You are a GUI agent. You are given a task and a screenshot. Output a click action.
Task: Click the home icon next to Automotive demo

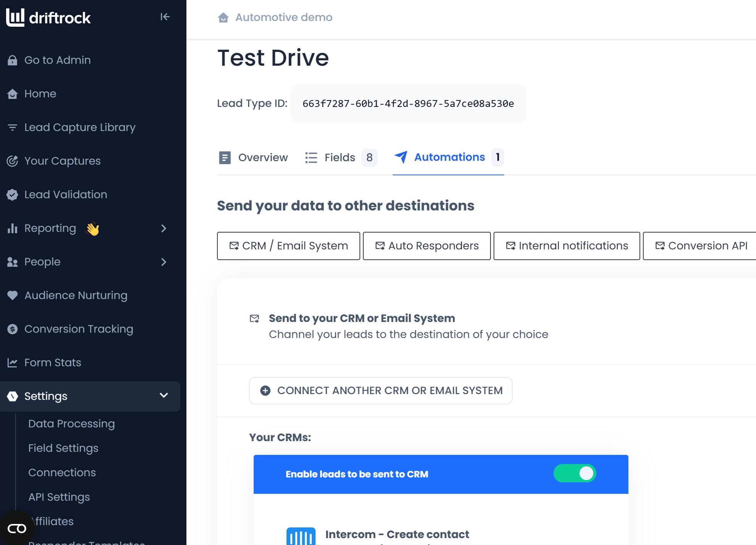click(223, 18)
